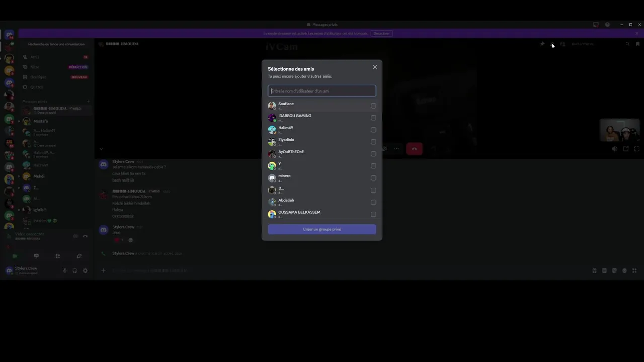Check the box on the D... friend row

pyautogui.click(x=373, y=190)
